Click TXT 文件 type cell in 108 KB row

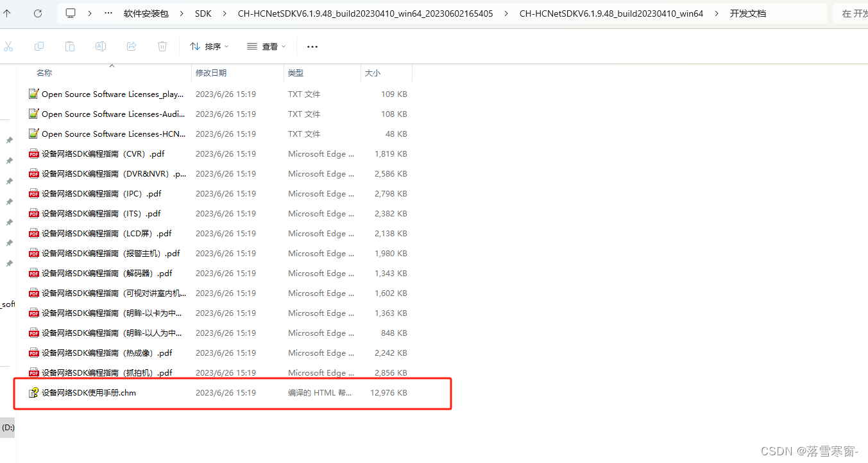coord(304,114)
